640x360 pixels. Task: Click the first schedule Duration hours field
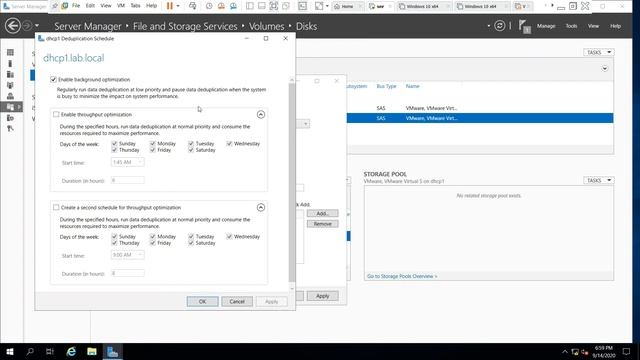point(127,180)
